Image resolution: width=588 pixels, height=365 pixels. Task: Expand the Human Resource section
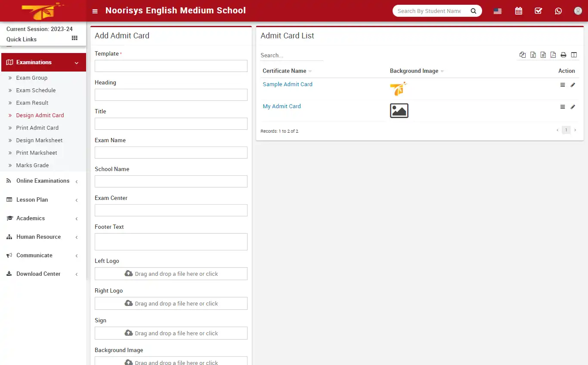[38, 237]
